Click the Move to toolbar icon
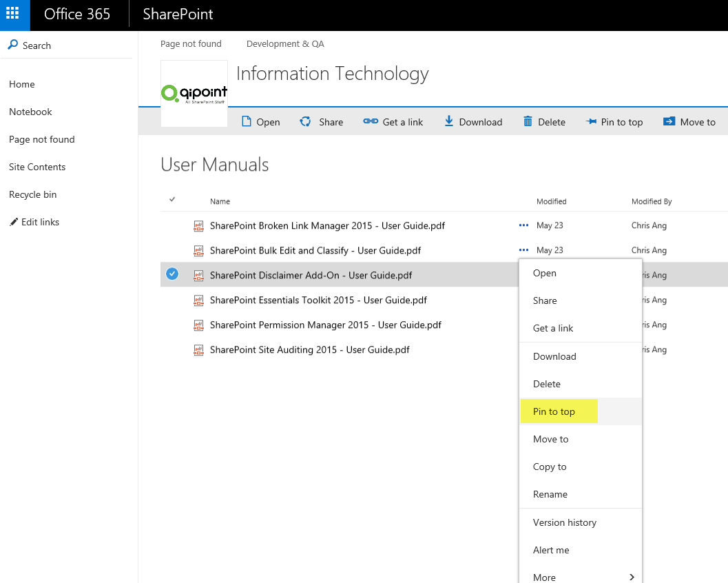Viewport: 728px width, 583px height. click(669, 122)
